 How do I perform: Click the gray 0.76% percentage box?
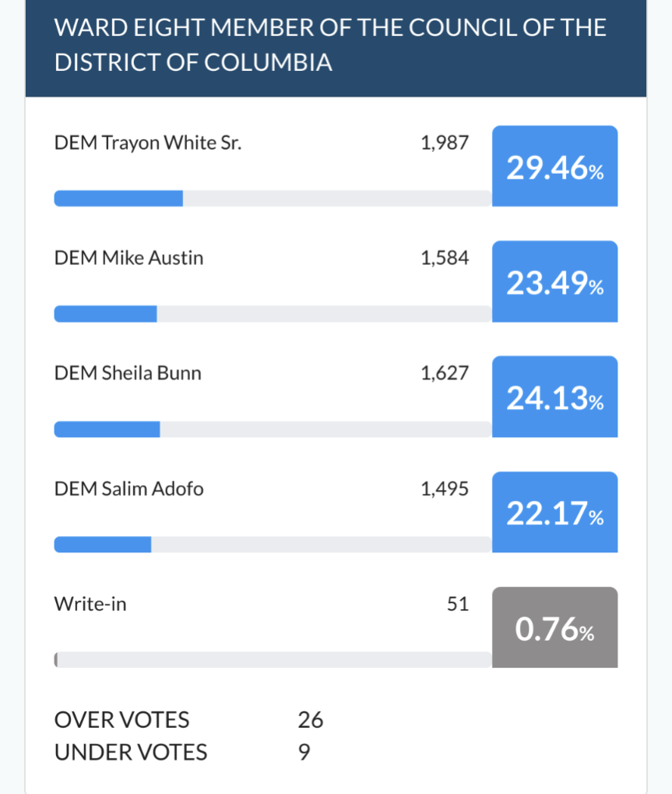pyautogui.click(x=554, y=627)
